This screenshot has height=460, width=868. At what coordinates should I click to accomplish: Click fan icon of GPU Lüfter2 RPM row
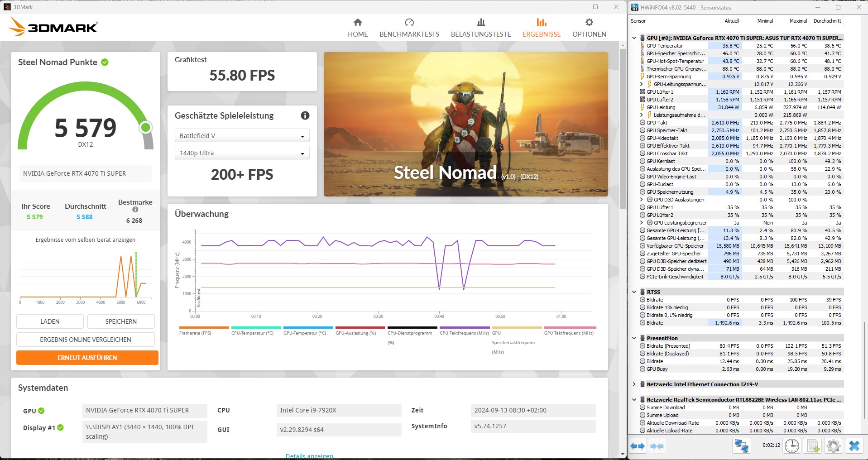coord(642,100)
